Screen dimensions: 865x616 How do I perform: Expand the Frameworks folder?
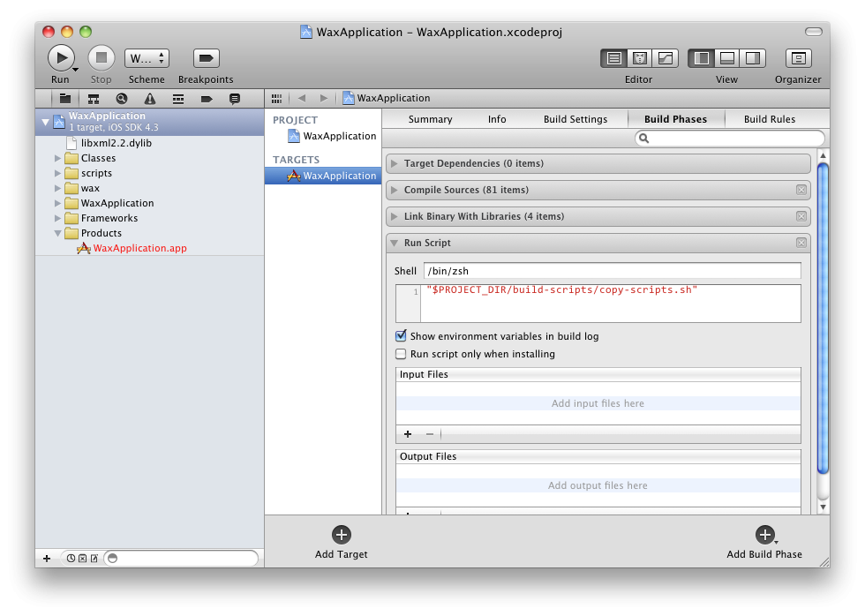pos(57,218)
